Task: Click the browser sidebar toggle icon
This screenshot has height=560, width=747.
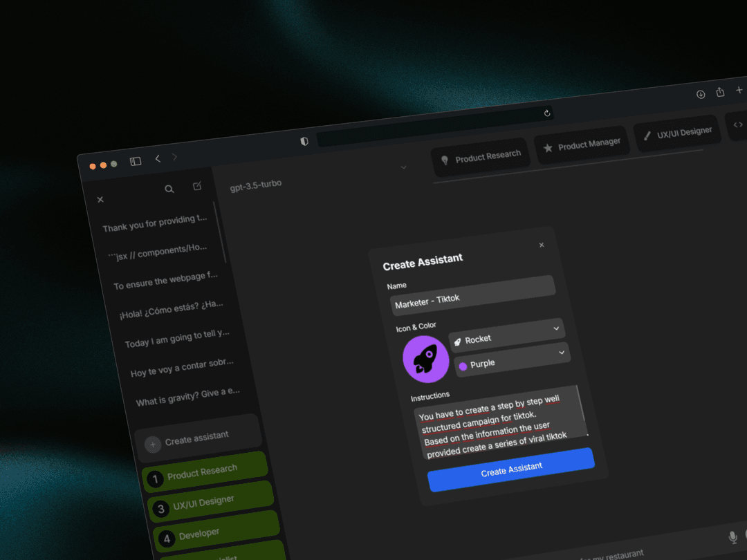Action: point(136,161)
